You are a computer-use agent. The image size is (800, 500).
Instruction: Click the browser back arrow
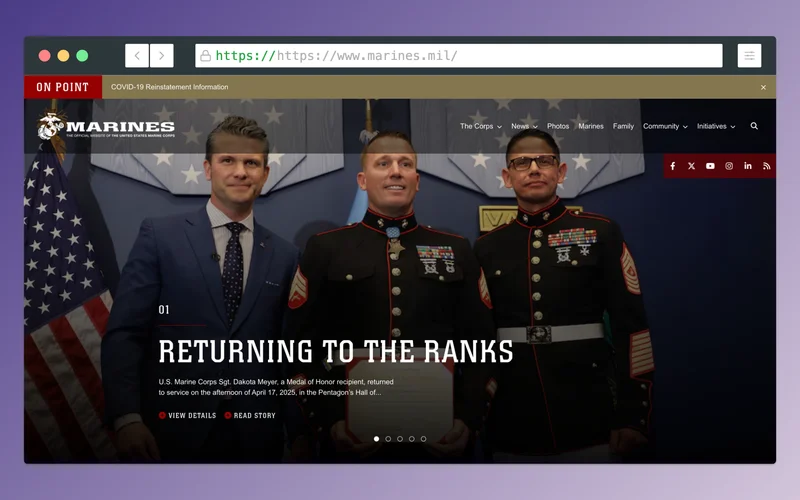pos(137,56)
